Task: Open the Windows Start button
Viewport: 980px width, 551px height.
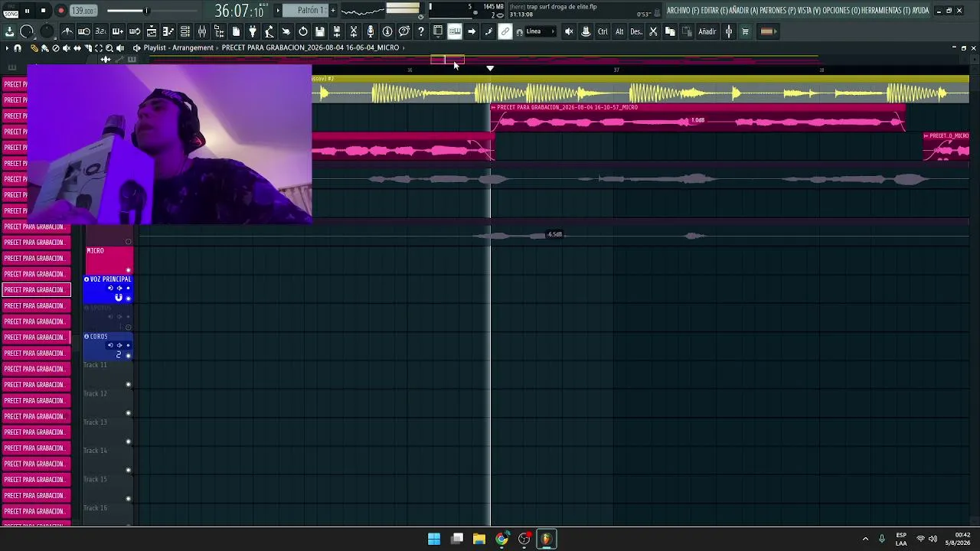Action: [434, 539]
